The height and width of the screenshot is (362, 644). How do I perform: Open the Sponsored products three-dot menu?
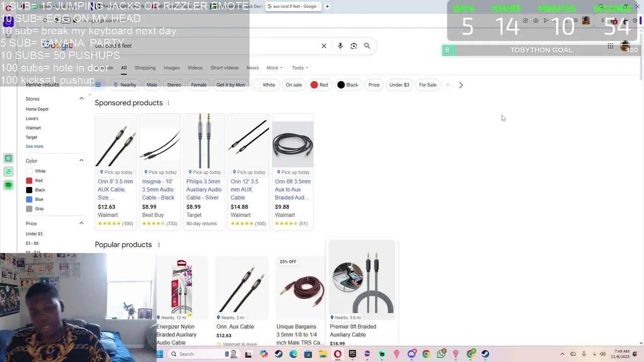(169, 103)
